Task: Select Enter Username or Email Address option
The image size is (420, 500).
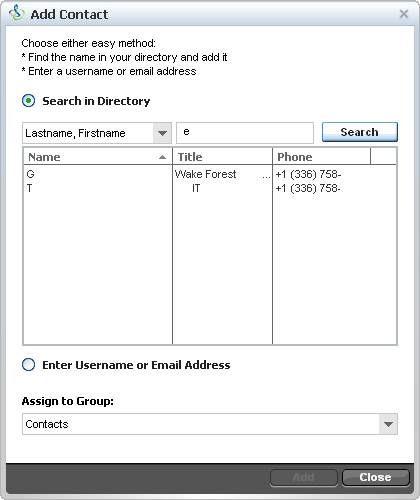Action: [28, 365]
